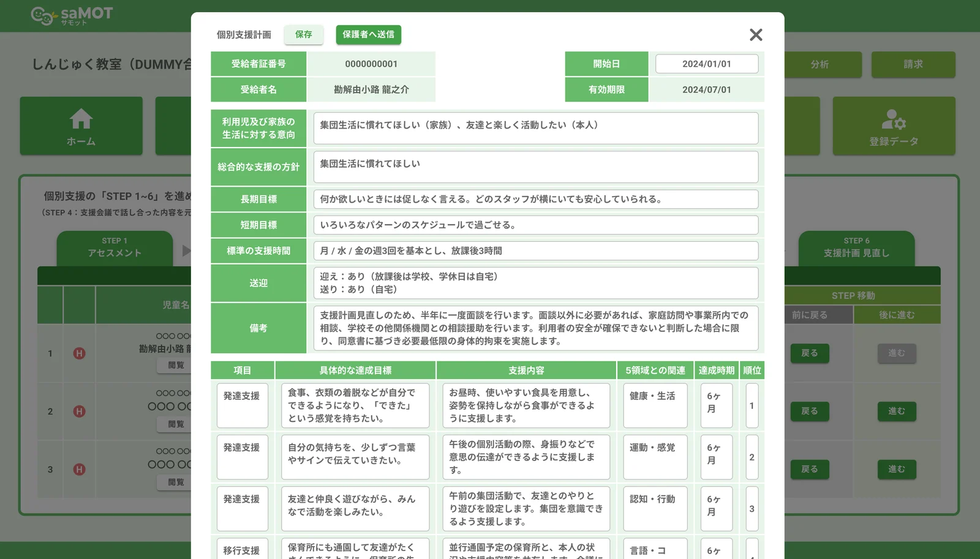The width and height of the screenshot is (980, 559).
Task: Open the 請求 tab in background
Action: (x=913, y=64)
